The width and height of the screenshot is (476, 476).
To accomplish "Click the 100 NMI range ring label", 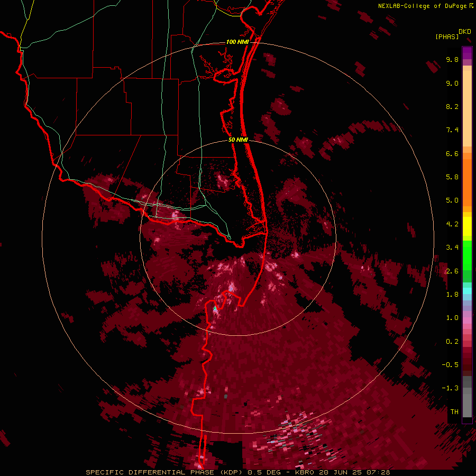I will (237, 42).
